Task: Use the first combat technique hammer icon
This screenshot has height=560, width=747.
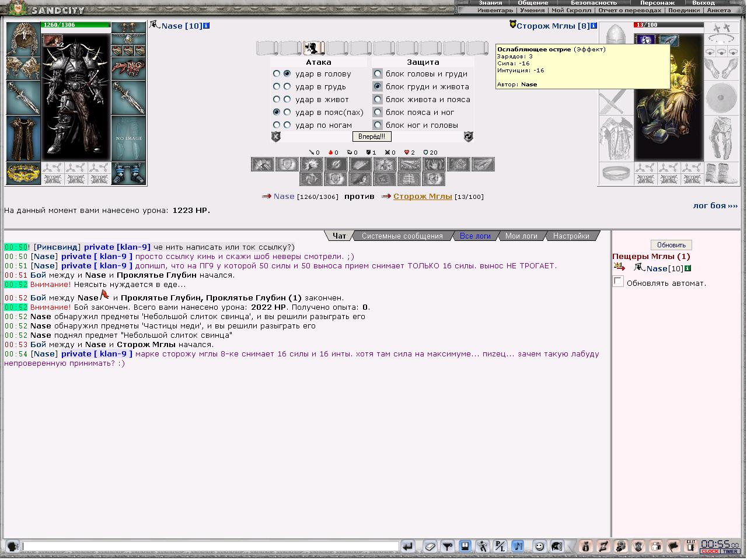Action: 263,164
